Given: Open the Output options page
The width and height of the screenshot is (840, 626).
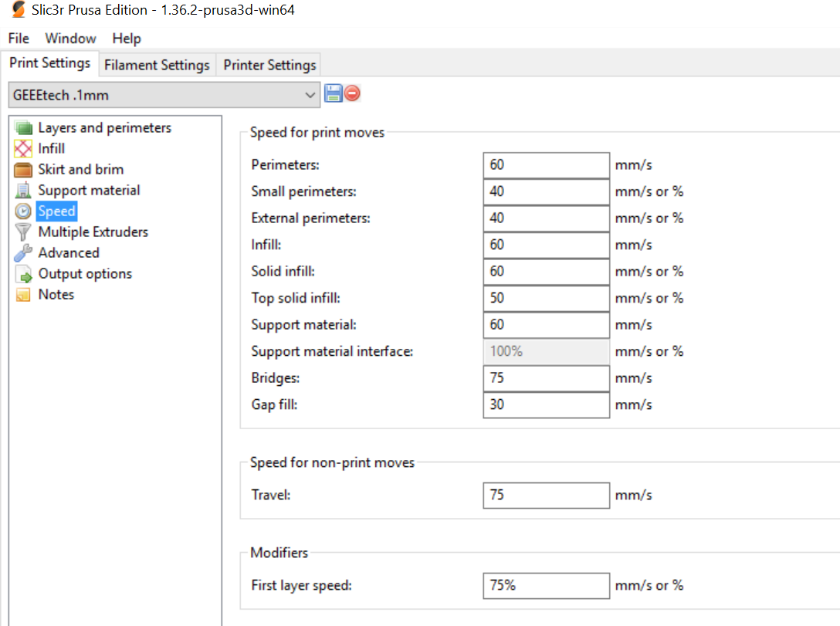Looking at the screenshot, I should pos(85,274).
